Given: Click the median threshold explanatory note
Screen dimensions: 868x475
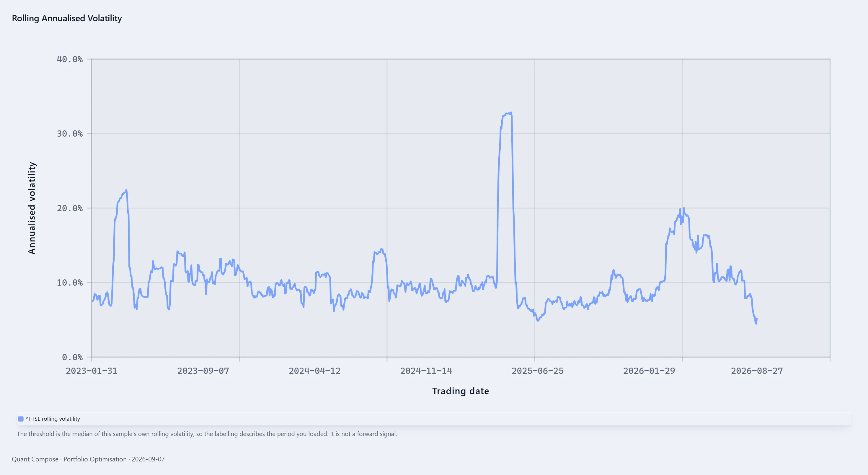Looking at the screenshot, I should pyautogui.click(x=207, y=434).
